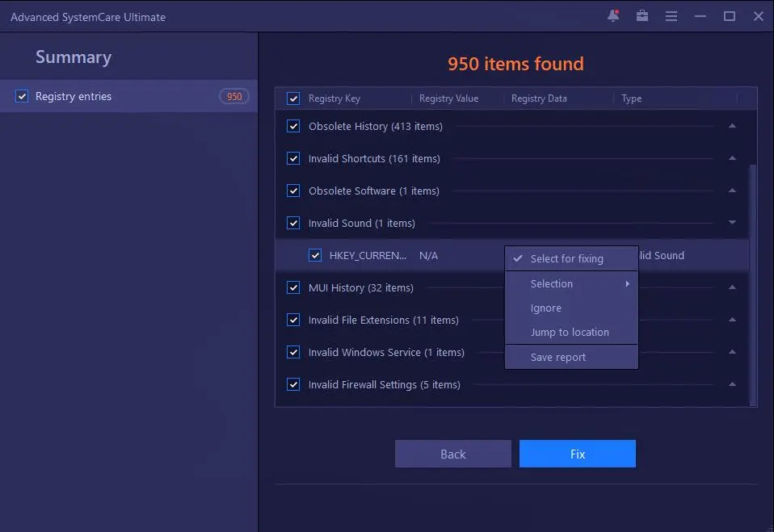Open the notifications bell icon
Viewport: 774px width, 532px height.
(x=612, y=16)
